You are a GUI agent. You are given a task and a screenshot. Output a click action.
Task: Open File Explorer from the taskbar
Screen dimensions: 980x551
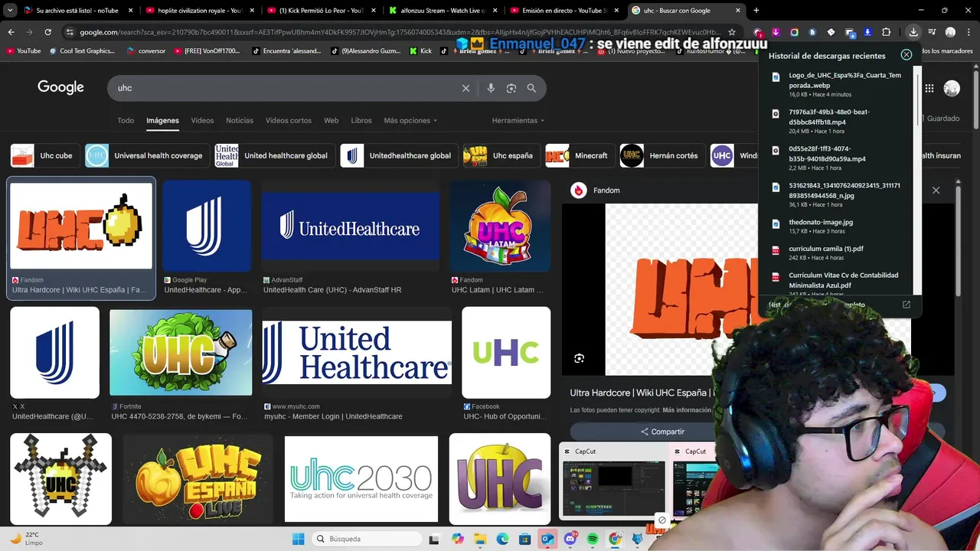tap(479, 539)
